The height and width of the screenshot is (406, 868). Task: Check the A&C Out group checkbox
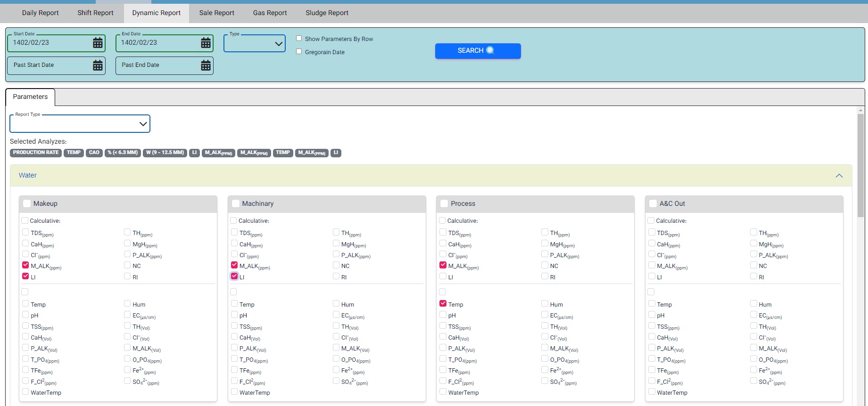pos(653,203)
